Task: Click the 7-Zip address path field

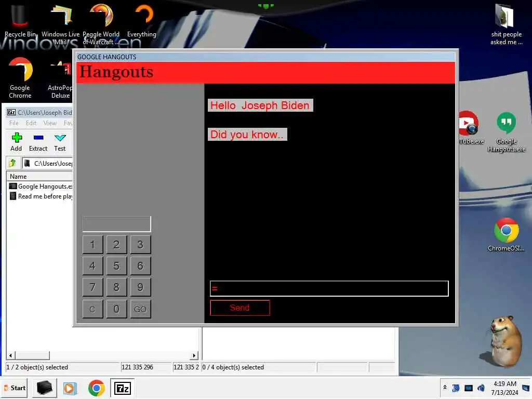Action: pos(47,164)
